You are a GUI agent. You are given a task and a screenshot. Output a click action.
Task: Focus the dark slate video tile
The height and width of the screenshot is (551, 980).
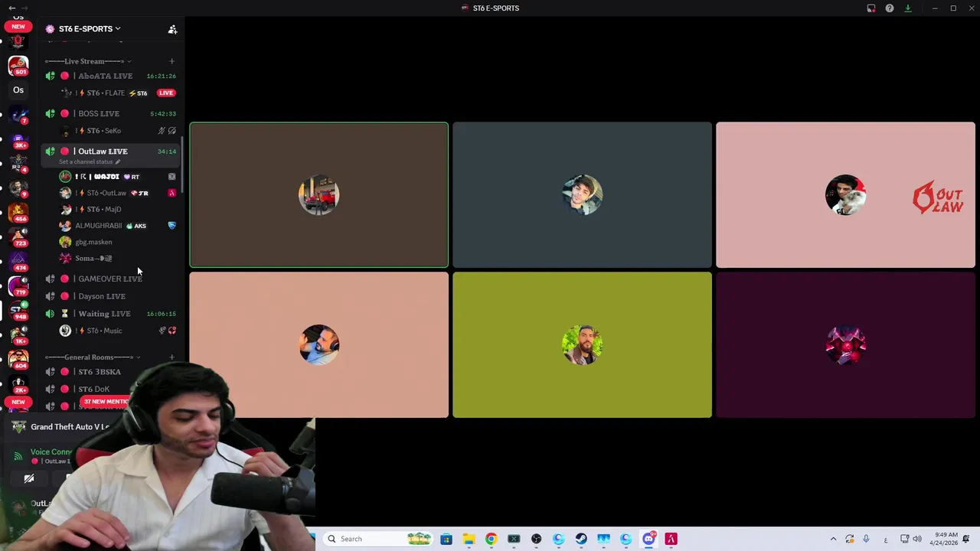pyautogui.click(x=582, y=195)
